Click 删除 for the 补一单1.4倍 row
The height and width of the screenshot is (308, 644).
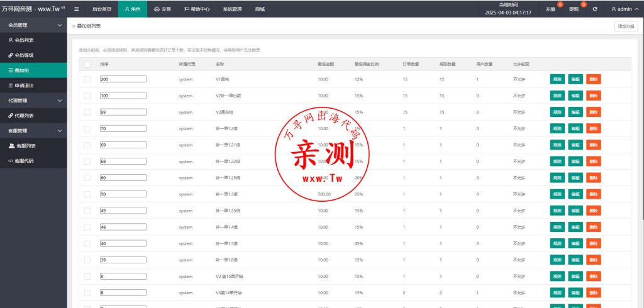click(594, 227)
